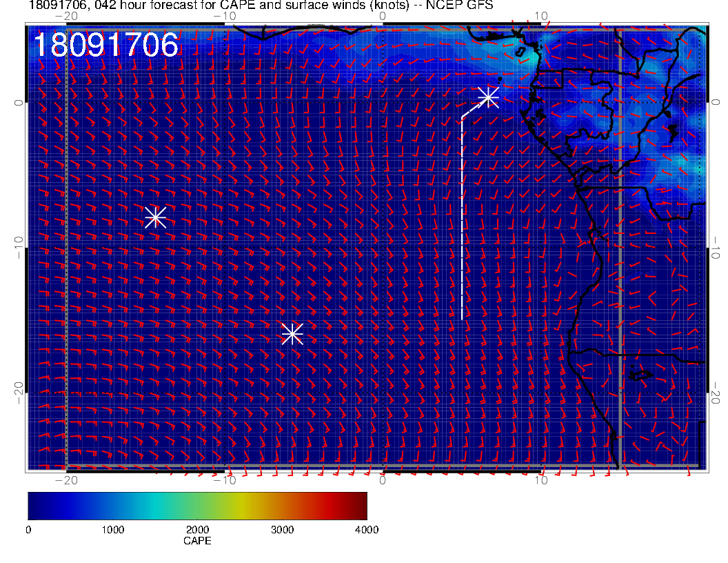Click the CAPE label under the colorbar
This screenshot has height=563, width=728.
197,541
